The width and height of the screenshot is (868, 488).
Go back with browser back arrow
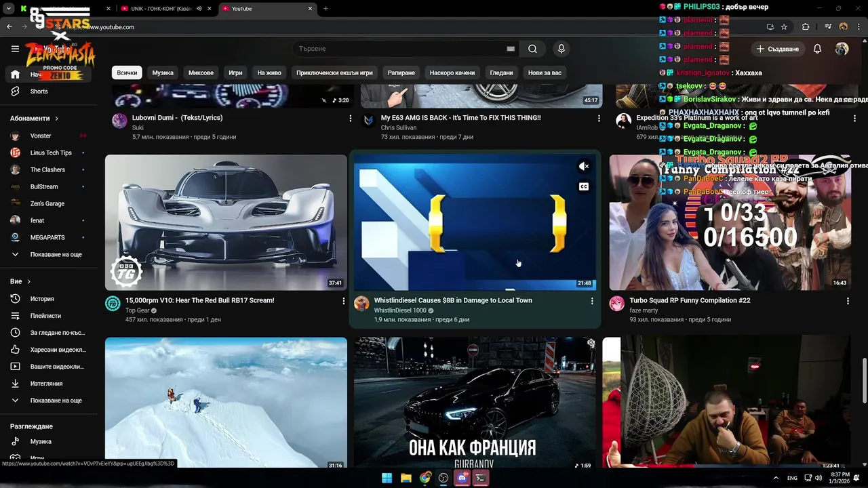pyautogui.click(x=9, y=27)
